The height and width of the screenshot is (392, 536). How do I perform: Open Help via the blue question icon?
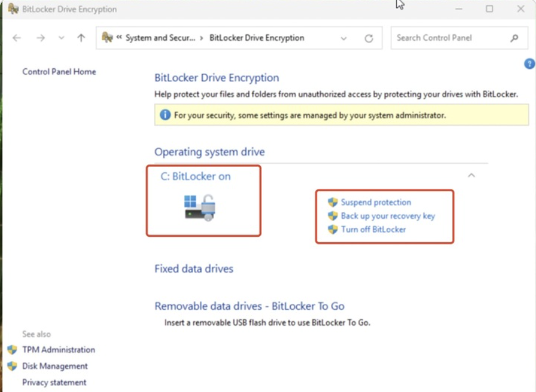pyautogui.click(x=529, y=64)
